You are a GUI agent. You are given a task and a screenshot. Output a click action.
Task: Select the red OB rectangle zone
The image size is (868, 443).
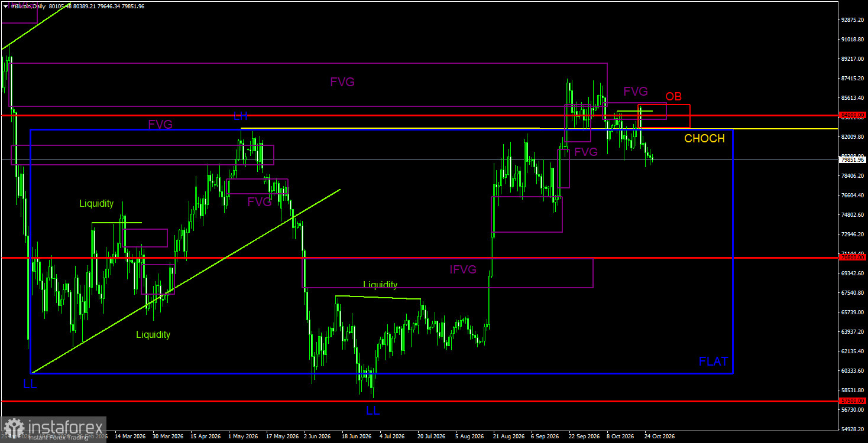(665, 116)
